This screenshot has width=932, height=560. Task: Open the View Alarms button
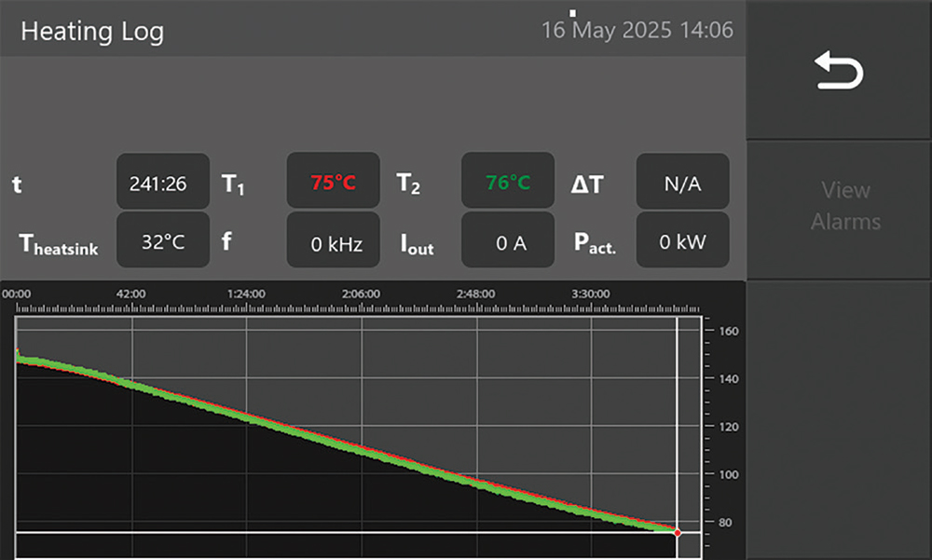[x=845, y=206]
